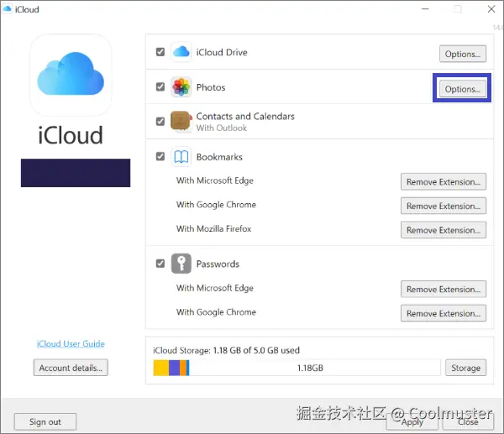Remove the Passwords extension from Microsoft Edge
504x434 pixels.
click(x=444, y=289)
